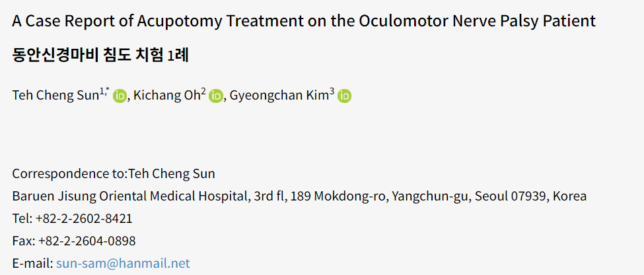Click the author name Kichang Oh
The width and height of the screenshot is (644, 275).
tap(167, 96)
